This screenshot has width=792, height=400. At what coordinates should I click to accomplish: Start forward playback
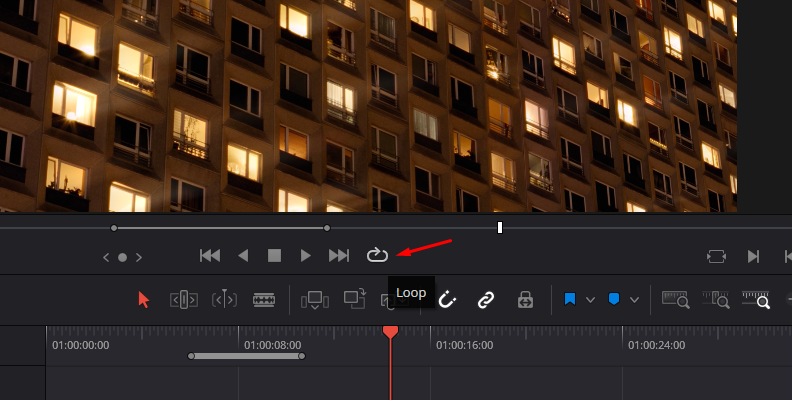coord(305,256)
